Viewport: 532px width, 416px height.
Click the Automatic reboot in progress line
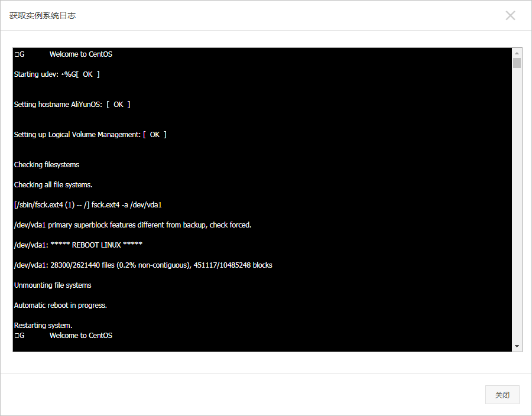(60, 305)
